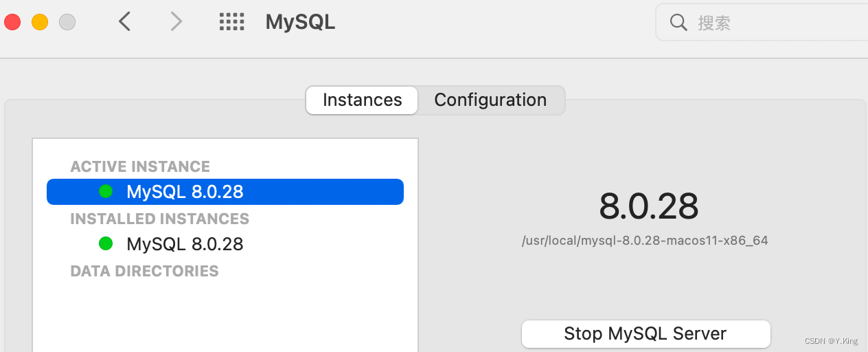Close the MySQL preferences window
This screenshot has height=352, width=868.
(x=12, y=22)
